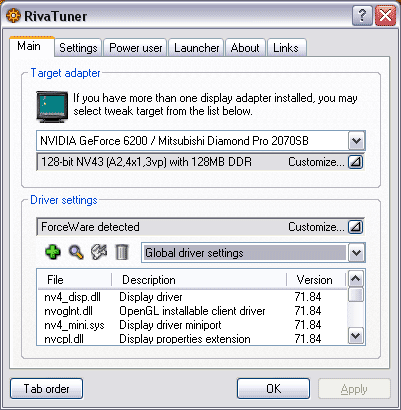The width and height of the screenshot is (401, 410).
Task: Select the nv4_disp.dll row in file list
Action: click(192, 297)
